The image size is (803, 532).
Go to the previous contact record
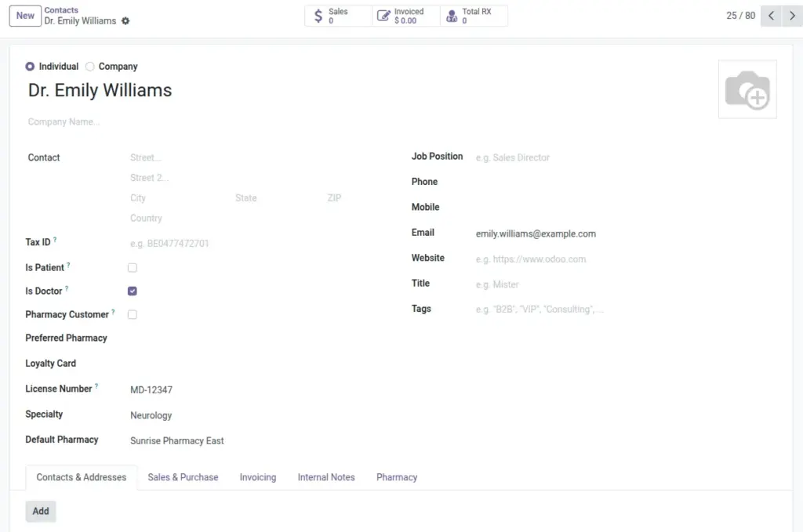pos(772,16)
